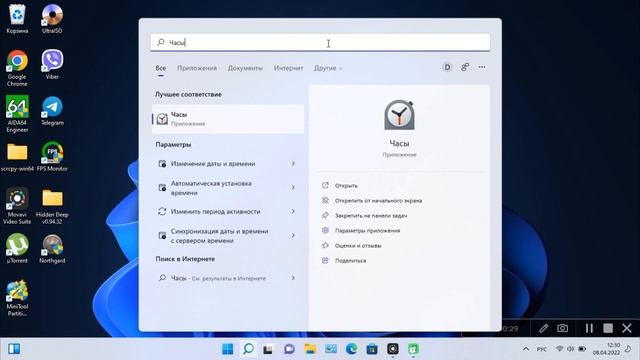640x360 pixels.
Task: Stop the screen recording
Action: (608, 328)
